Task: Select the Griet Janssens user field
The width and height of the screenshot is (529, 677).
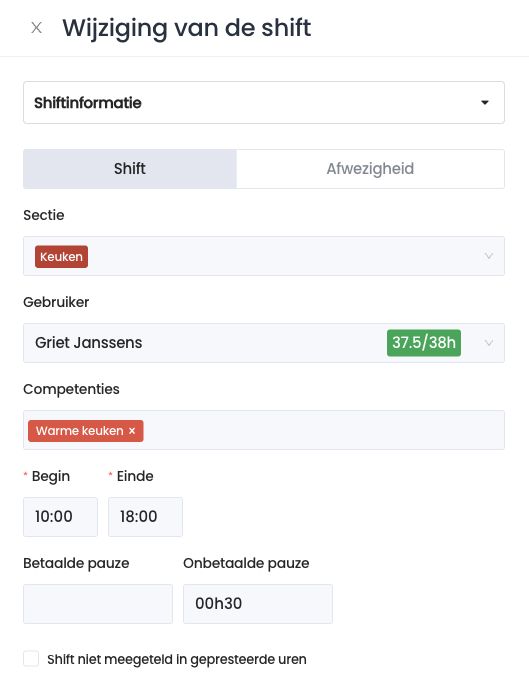Action: pos(264,343)
